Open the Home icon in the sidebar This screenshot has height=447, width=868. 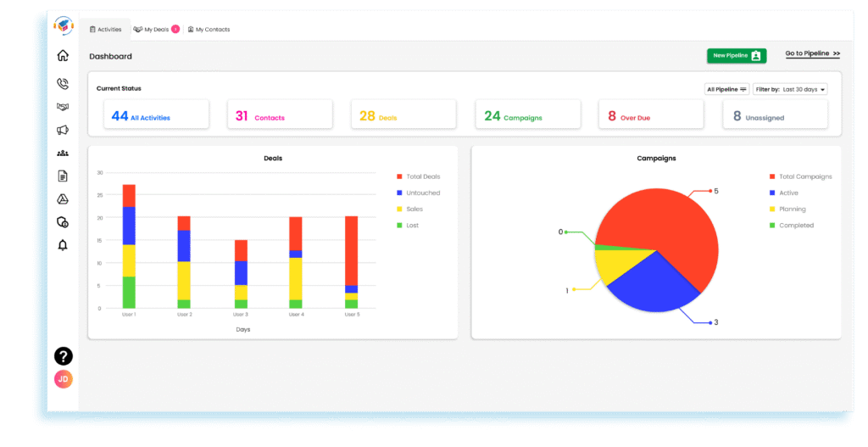[63, 55]
